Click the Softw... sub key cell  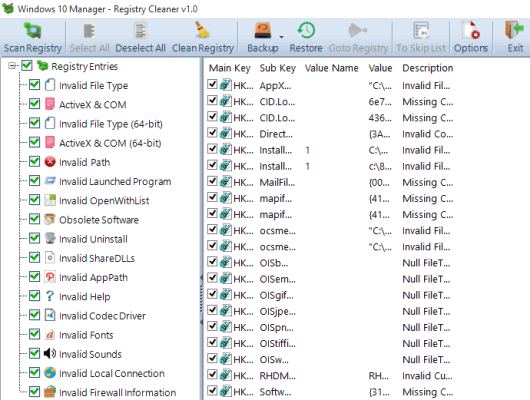coord(275,392)
